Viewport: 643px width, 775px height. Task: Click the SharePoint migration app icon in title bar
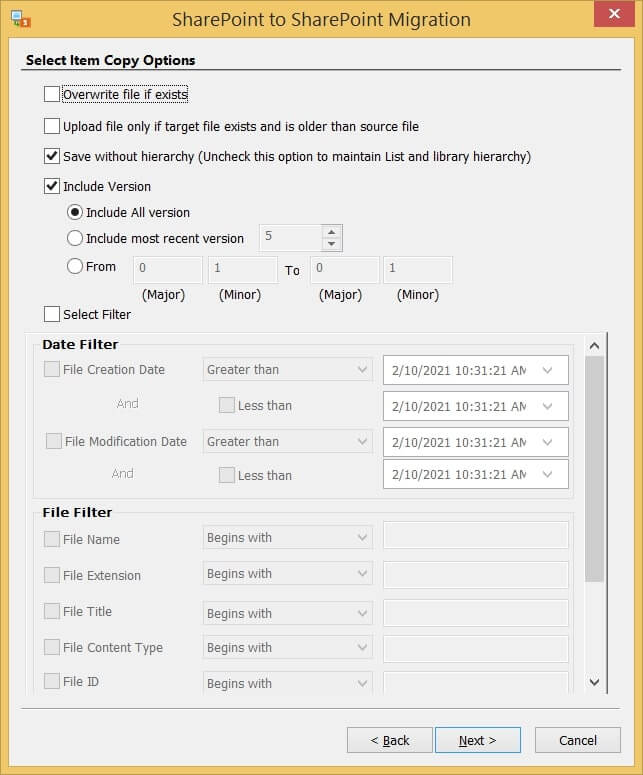tap(20, 19)
